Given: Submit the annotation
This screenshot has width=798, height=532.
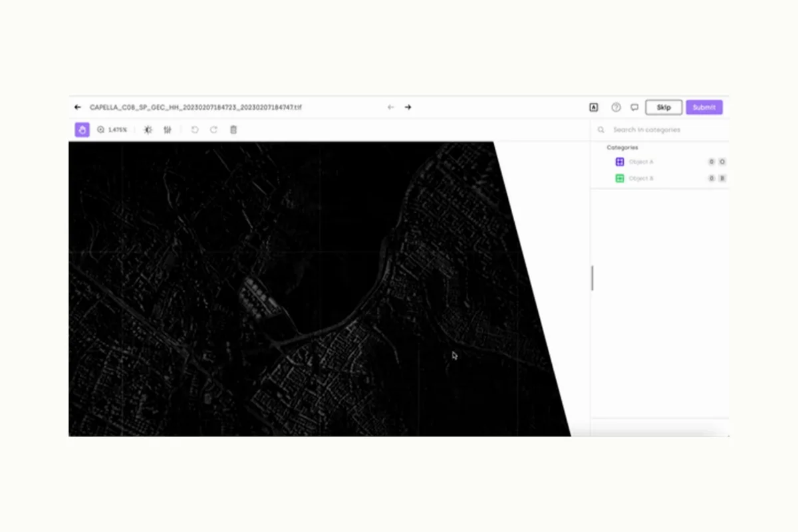Looking at the screenshot, I should tap(704, 107).
